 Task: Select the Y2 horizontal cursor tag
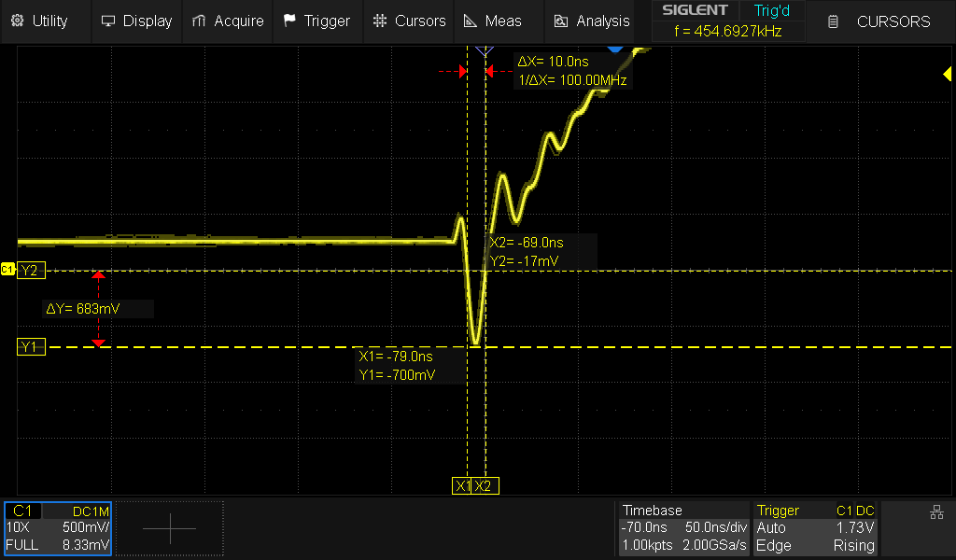click(x=30, y=271)
